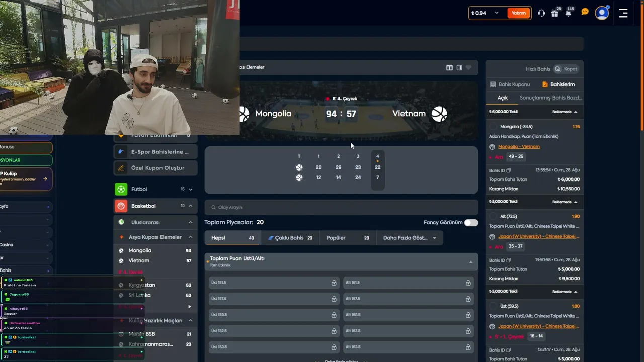Image resolution: width=644 pixels, height=362 pixels.
Task: Switch to the Bahis Bozd... tab
Action: pos(567,98)
